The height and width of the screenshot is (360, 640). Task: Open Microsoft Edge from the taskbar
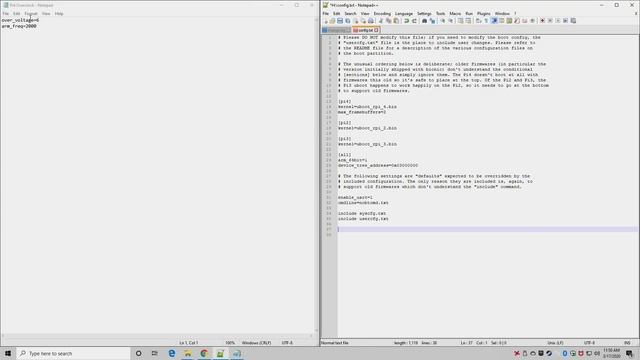(x=171, y=353)
